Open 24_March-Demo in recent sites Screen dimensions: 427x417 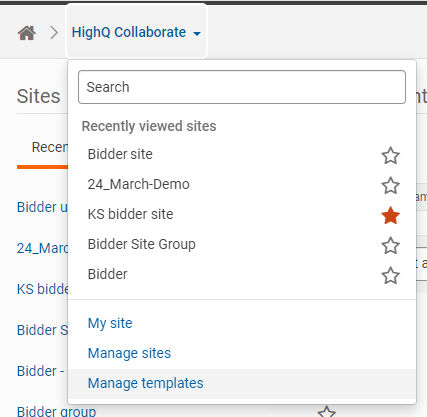139,184
